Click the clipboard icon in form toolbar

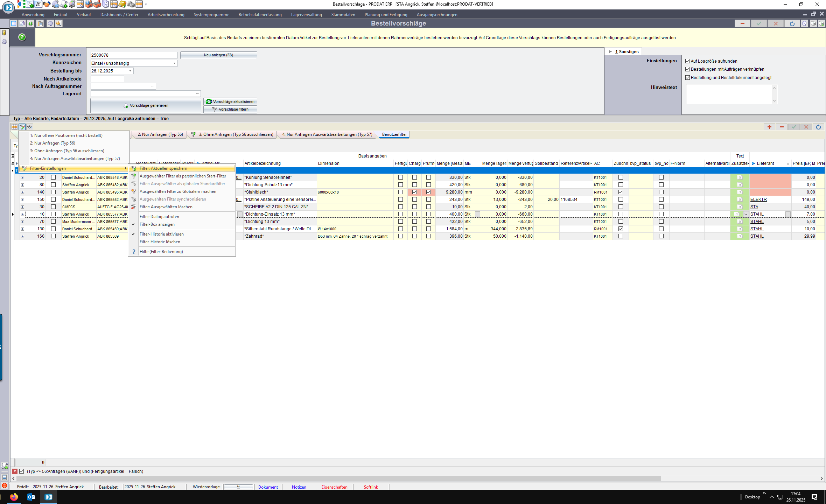[x=40, y=23]
